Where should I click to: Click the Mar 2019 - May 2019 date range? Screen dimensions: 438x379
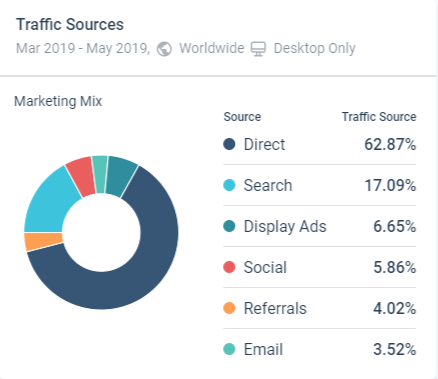point(83,48)
